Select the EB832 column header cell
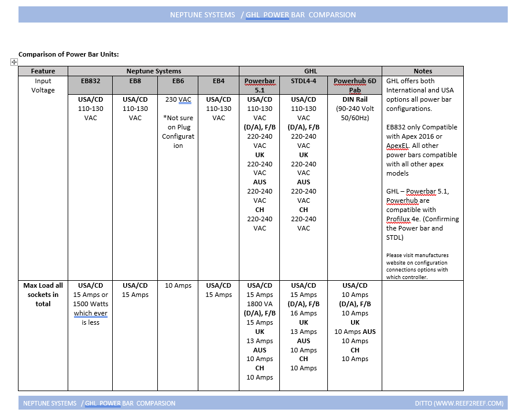The height and width of the screenshot is (420, 517). [90, 86]
